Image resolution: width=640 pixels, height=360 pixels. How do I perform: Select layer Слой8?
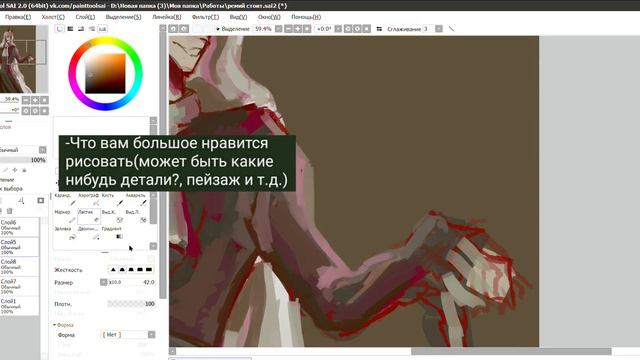point(20,267)
